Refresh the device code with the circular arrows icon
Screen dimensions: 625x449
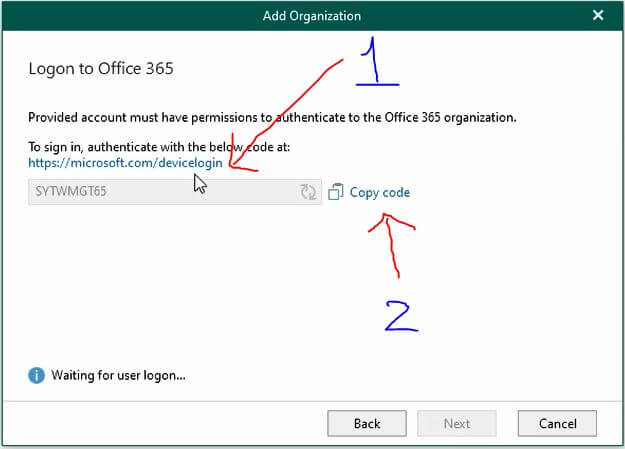(x=308, y=192)
